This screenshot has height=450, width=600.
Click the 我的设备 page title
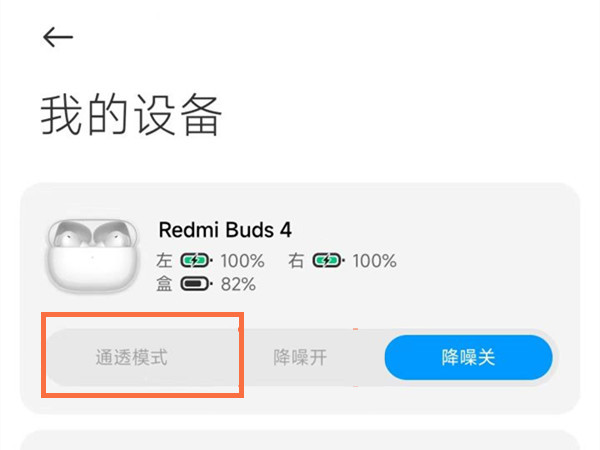(130, 117)
